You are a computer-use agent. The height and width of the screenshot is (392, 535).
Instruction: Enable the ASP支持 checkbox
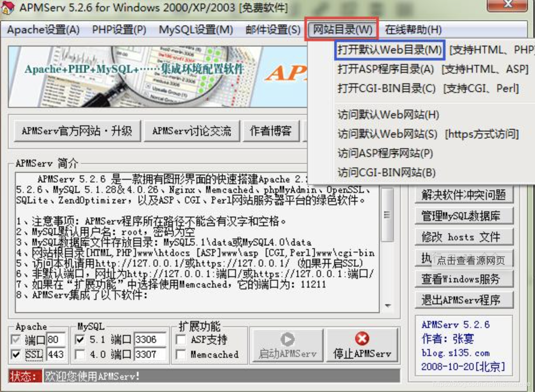click(x=180, y=339)
